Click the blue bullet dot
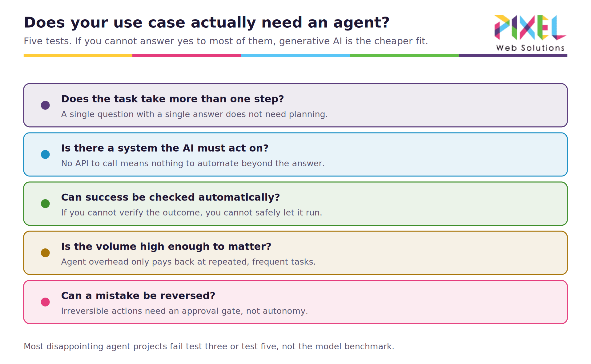The image size is (591, 364). tap(45, 154)
